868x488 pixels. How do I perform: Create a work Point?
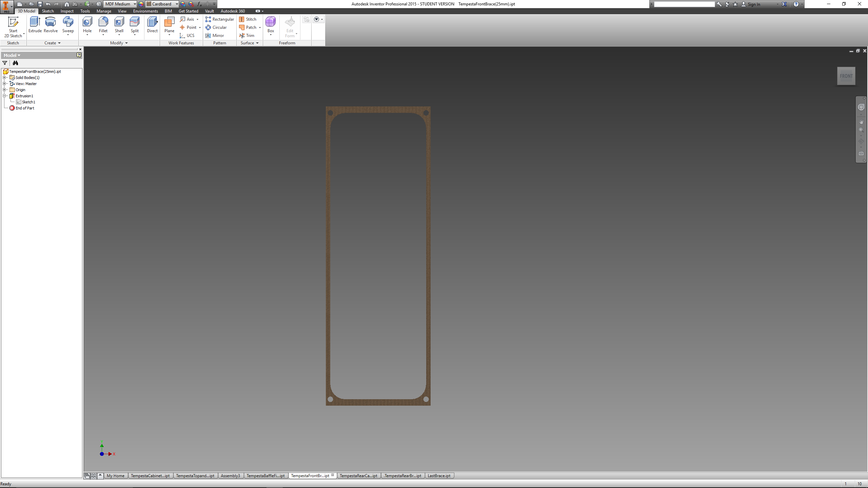coord(188,27)
